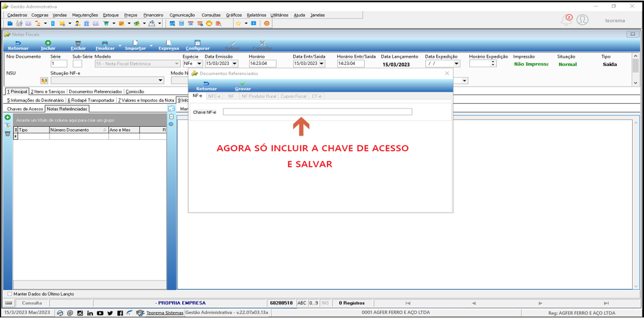Click the calculator toolbar icon

[x=181, y=23]
